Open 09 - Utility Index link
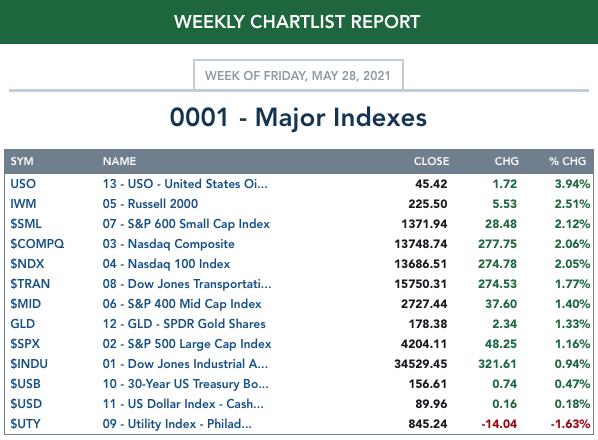This screenshot has height=440, width=598. 177,424
